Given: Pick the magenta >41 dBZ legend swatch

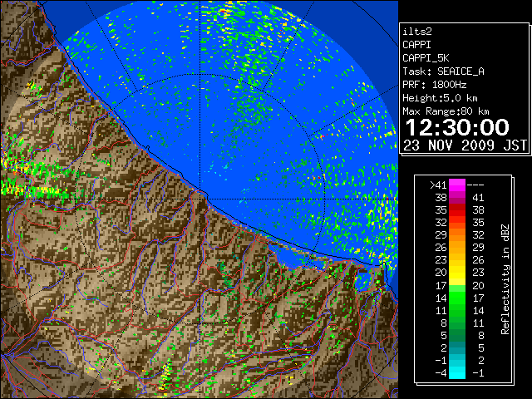Looking at the screenshot, I should click(x=457, y=185).
